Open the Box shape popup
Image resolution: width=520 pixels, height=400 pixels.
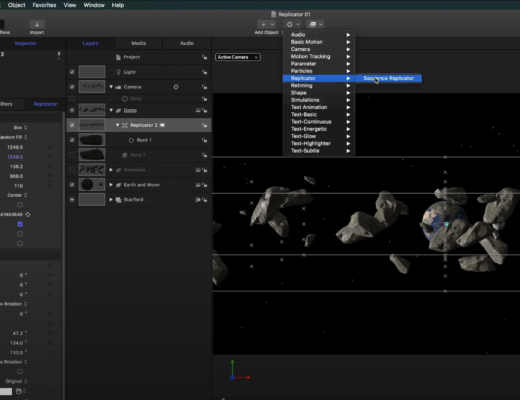20,128
